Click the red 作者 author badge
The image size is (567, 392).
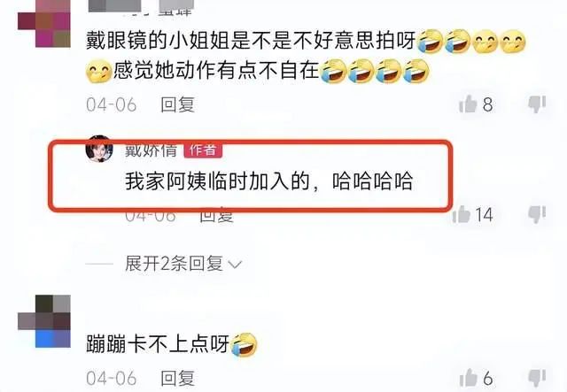pyautogui.click(x=203, y=150)
